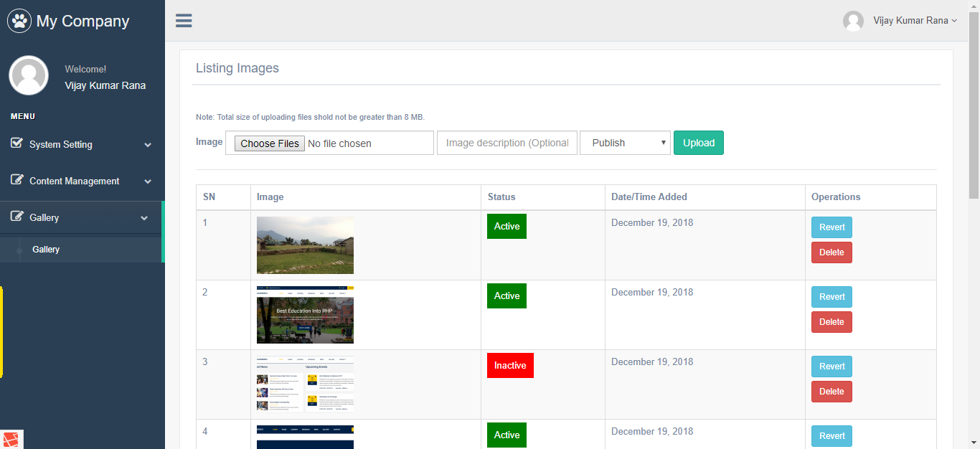Click Revert for image row 4
The image size is (980, 449).
[x=831, y=436]
